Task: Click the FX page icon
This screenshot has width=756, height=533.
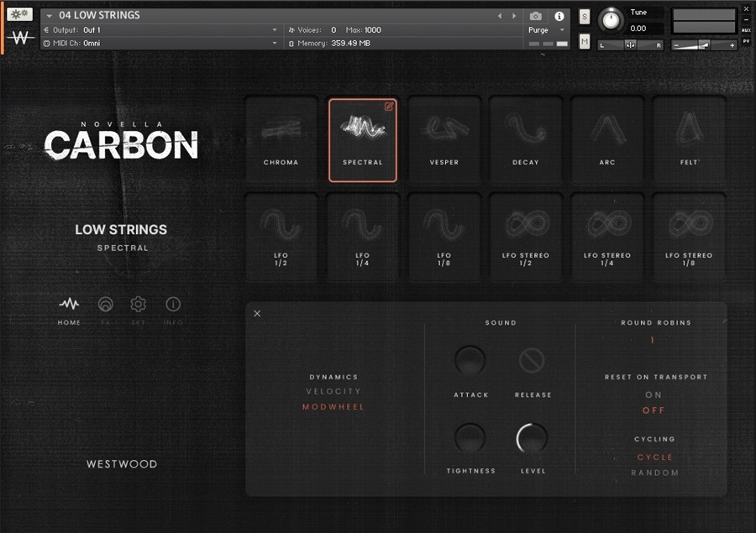Action: (x=105, y=309)
